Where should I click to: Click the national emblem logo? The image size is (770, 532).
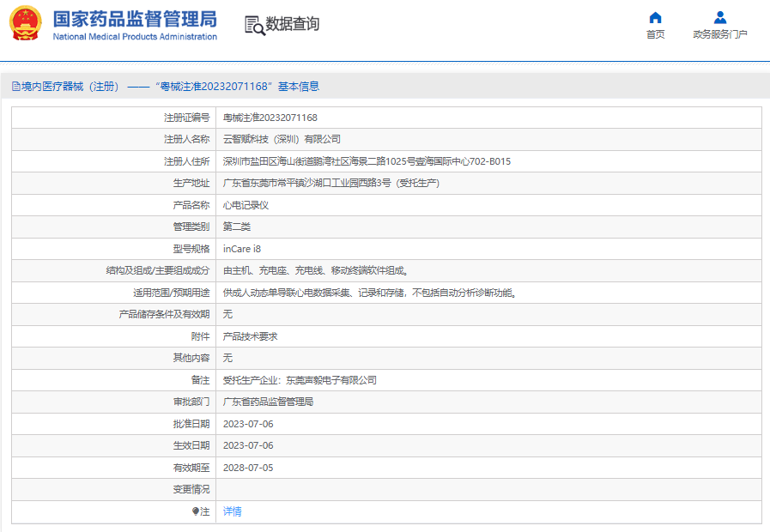tap(26, 22)
